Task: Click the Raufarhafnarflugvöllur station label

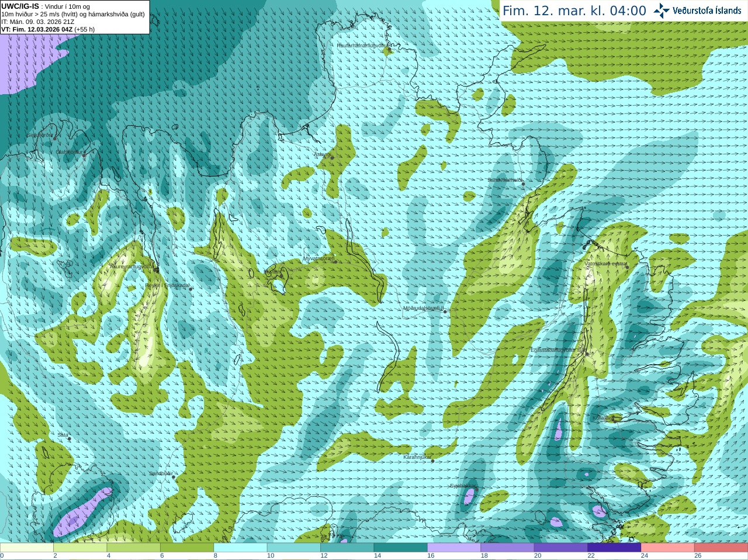Action: tap(362, 45)
